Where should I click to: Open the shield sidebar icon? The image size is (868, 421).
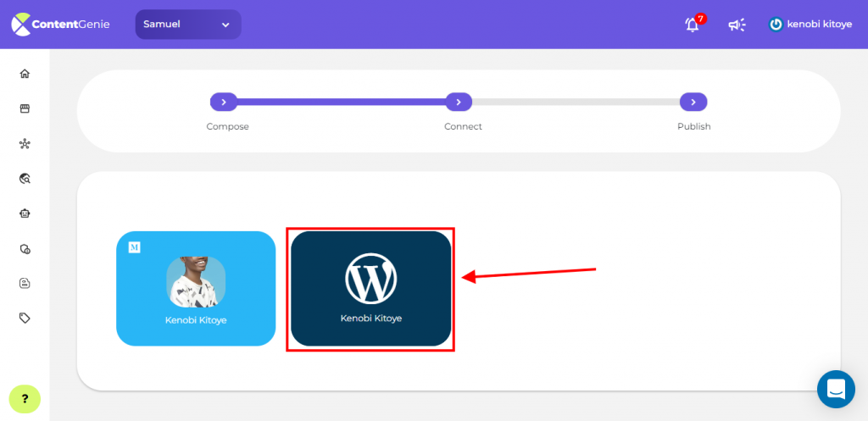[x=25, y=249]
